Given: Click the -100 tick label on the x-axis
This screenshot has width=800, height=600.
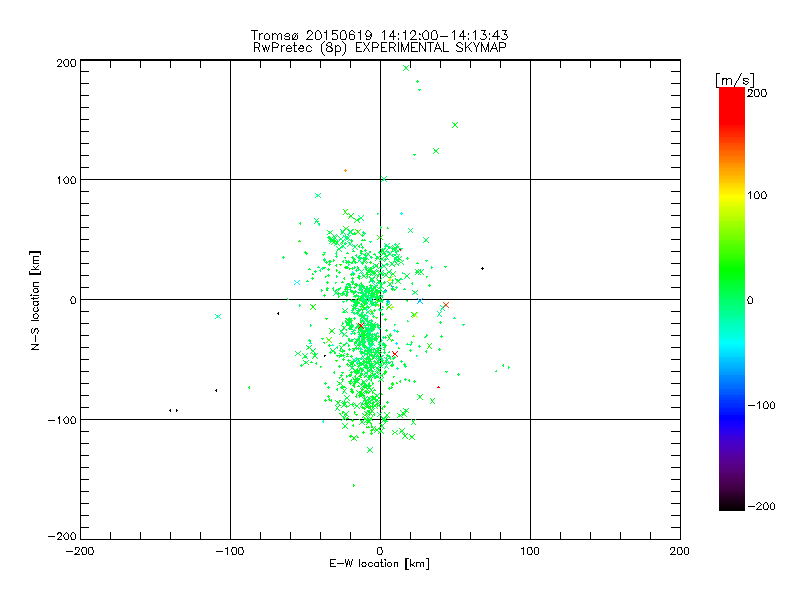Looking at the screenshot, I should 229,551.
